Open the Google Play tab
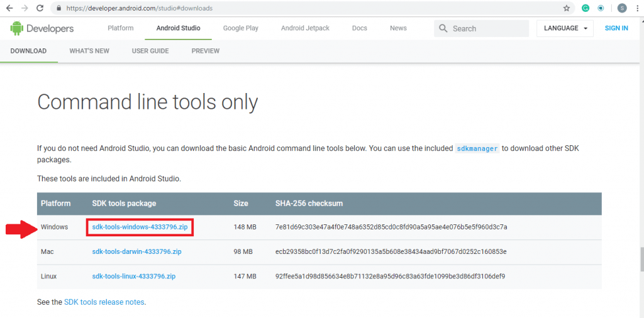 click(x=240, y=28)
